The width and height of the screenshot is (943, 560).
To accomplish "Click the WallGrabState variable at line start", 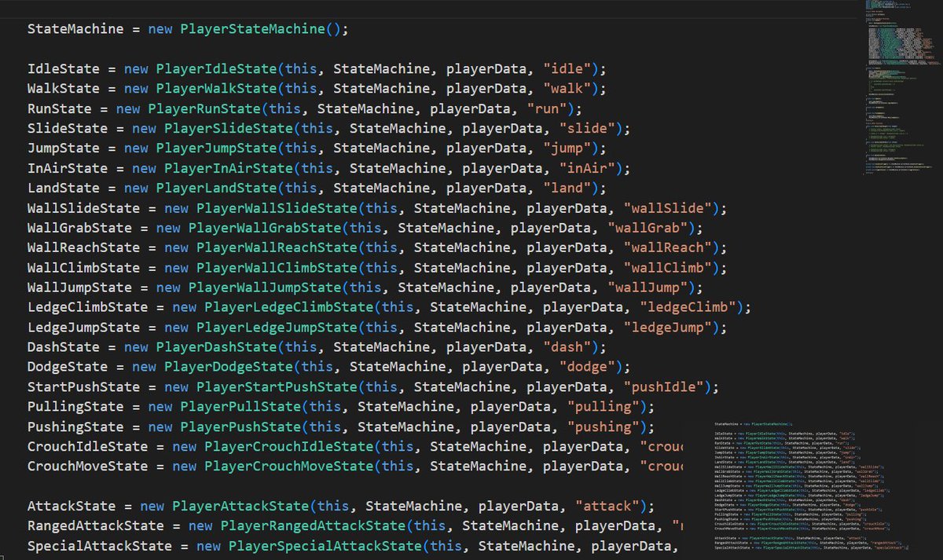I will coord(79,228).
